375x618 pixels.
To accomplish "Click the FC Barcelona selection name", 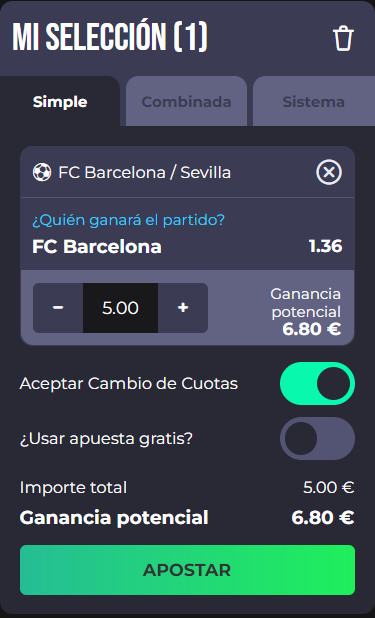I will [x=97, y=247].
